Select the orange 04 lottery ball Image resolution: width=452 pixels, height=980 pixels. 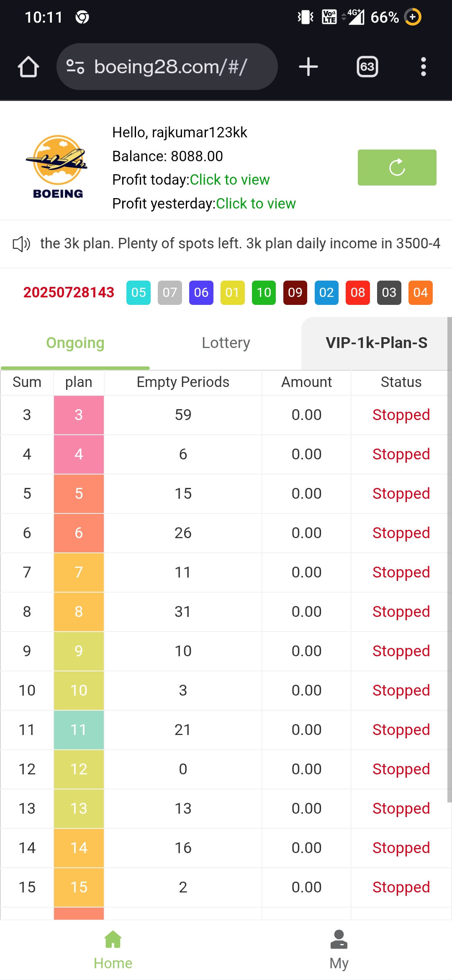coord(420,292)
